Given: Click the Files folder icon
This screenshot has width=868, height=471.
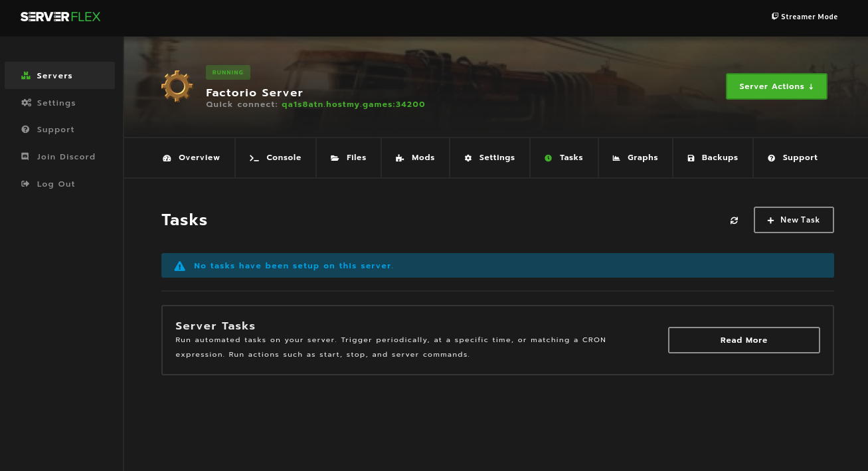Looking at the screenshot, I should [x=335, y=158].
